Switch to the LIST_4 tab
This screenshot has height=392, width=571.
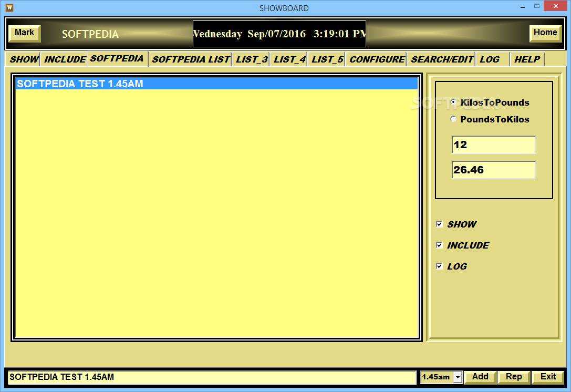[289, 59]
